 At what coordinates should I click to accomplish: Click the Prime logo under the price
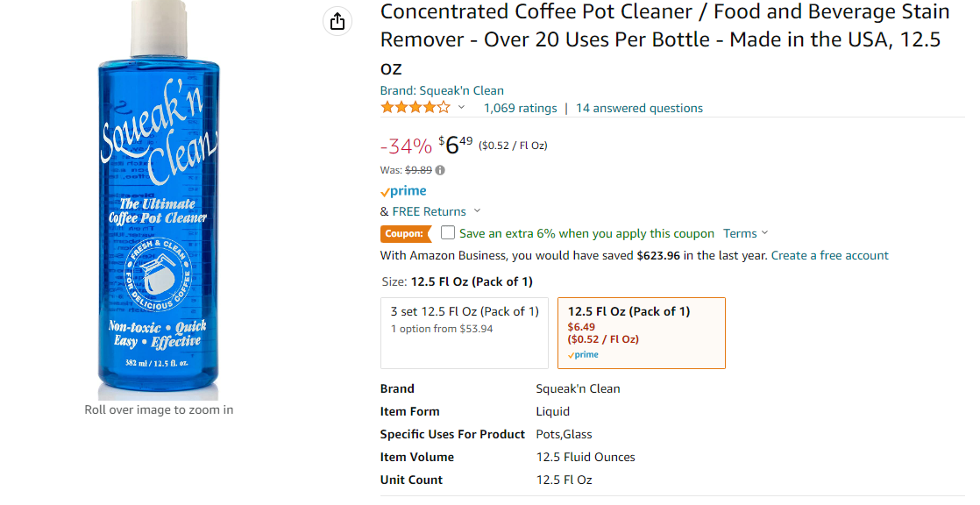tap(403, 191)
